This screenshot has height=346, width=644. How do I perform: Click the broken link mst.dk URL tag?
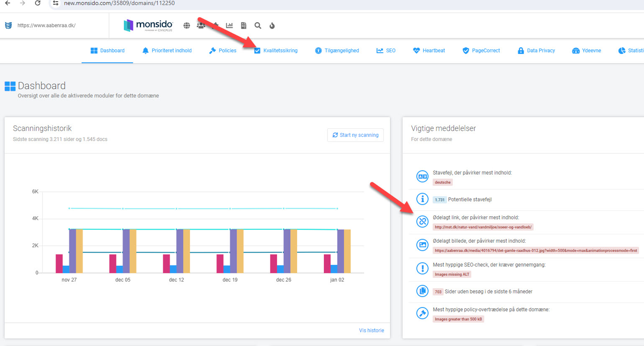click(x=483, y=227)
